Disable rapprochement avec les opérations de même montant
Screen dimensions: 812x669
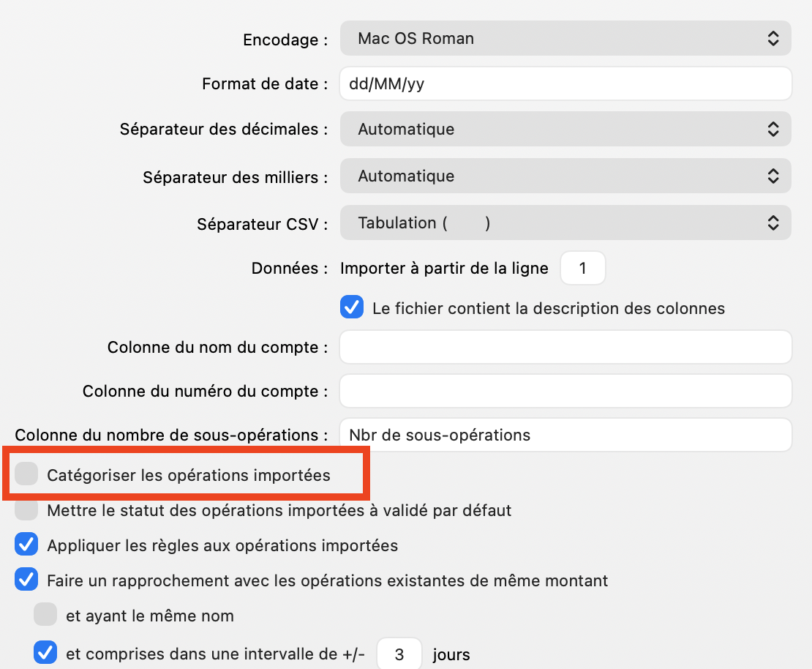[26, 580]
